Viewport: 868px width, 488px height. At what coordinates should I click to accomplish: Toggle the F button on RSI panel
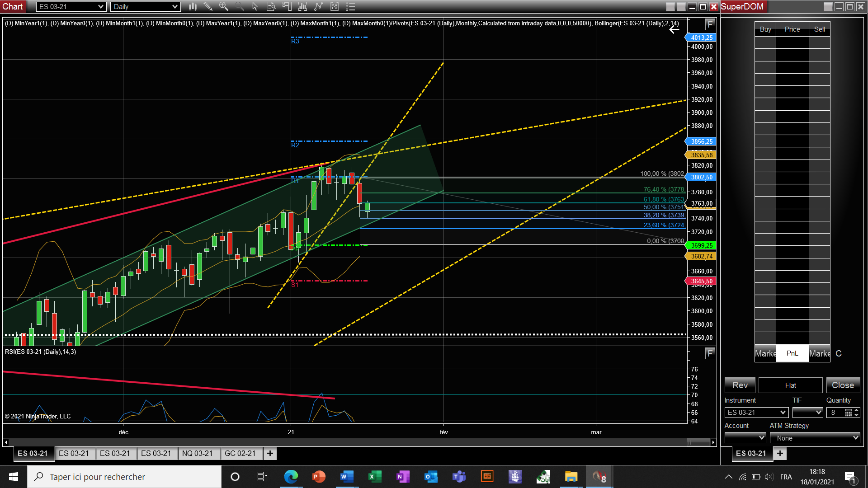pyautogui.click(x=710, y=353)
